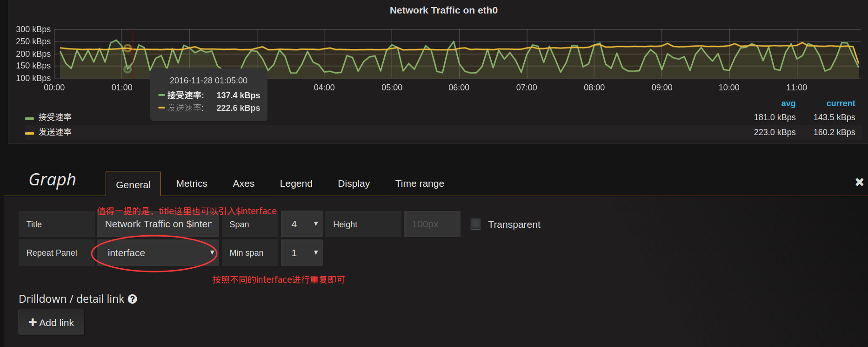The height and width of the screenshot is (347, 868).
Task: Open the Repeat Panel interface dropdown
Action: click(158, 253)
